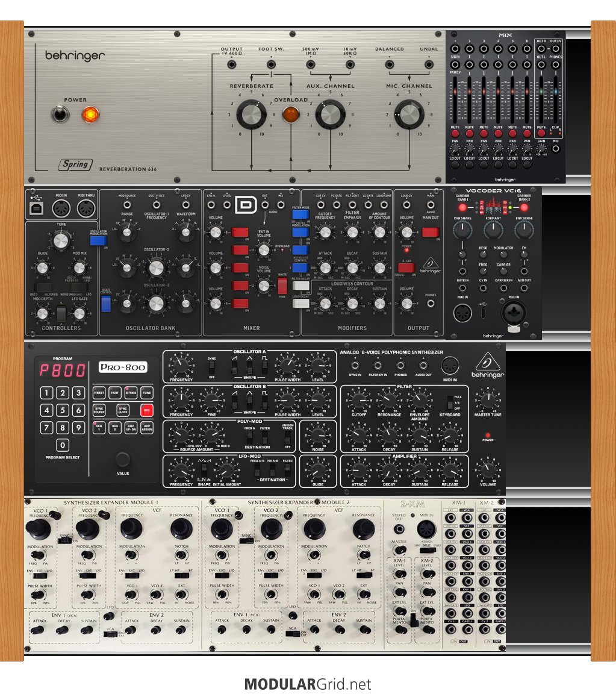Click the Foot Sw. jack on the reverb

click(271, 64)
